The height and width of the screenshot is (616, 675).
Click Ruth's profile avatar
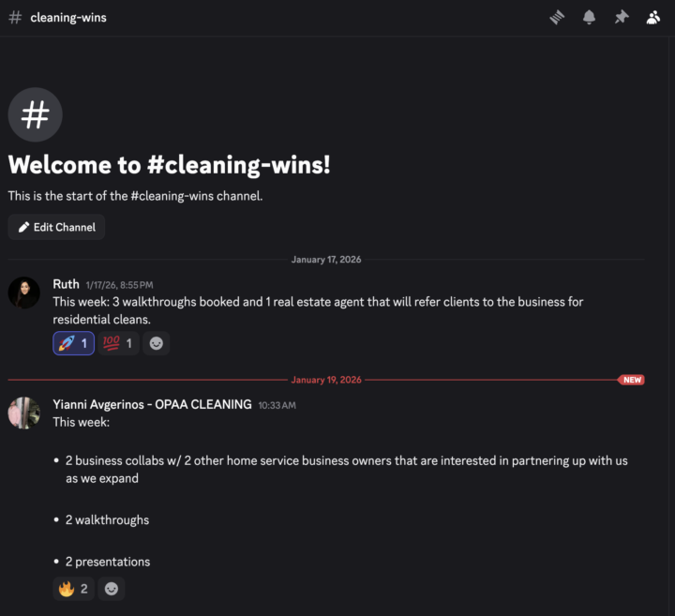[x=24, y=293]
